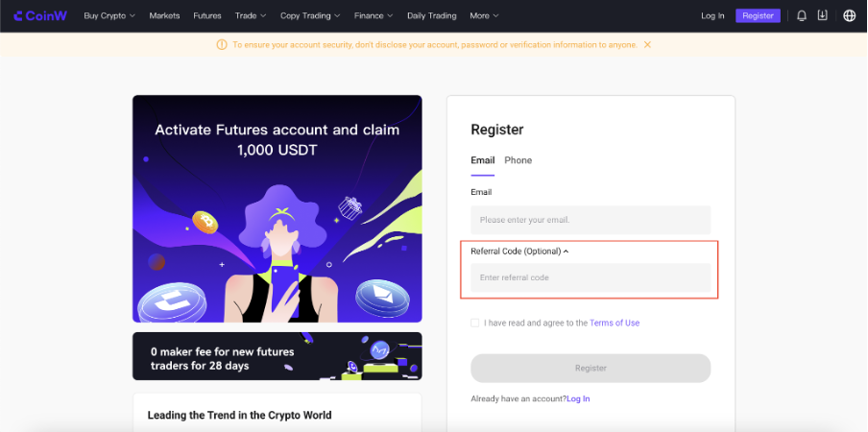
Task: Go to Markets page
Action: point(164,15)
